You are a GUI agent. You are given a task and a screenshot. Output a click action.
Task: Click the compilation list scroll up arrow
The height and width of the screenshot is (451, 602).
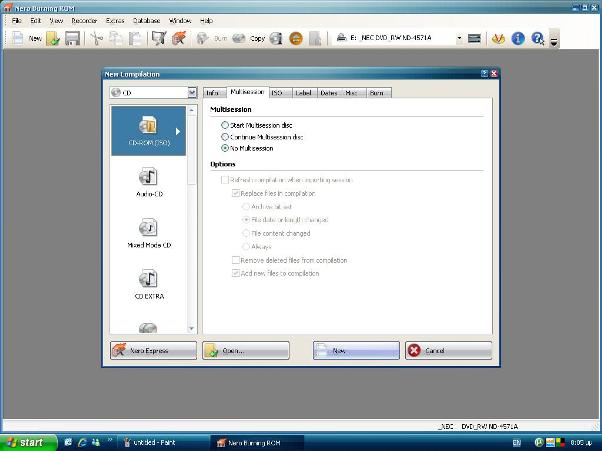click(192, 111)
